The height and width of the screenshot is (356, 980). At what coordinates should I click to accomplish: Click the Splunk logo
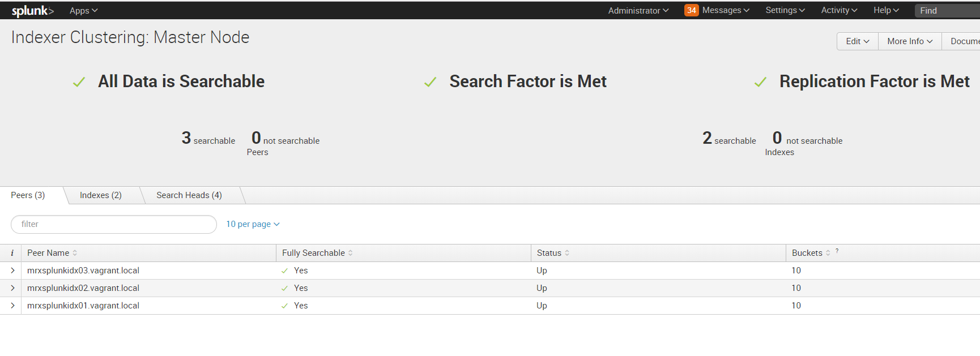(x=32, y=11)
